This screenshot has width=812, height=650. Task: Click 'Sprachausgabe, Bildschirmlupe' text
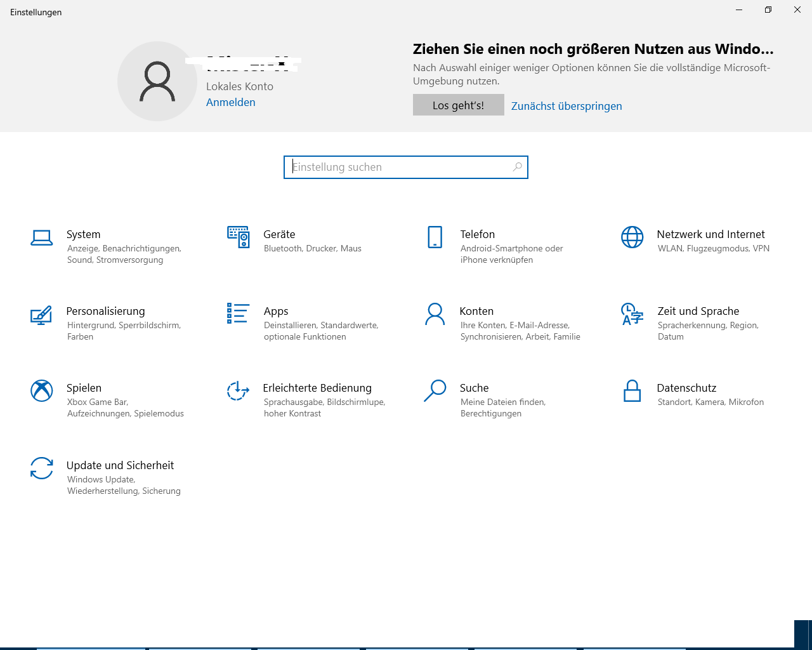point(325,402)
